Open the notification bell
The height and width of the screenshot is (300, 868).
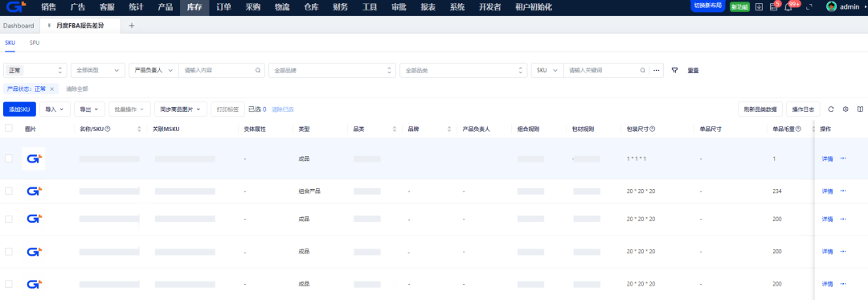pos(788,6)
